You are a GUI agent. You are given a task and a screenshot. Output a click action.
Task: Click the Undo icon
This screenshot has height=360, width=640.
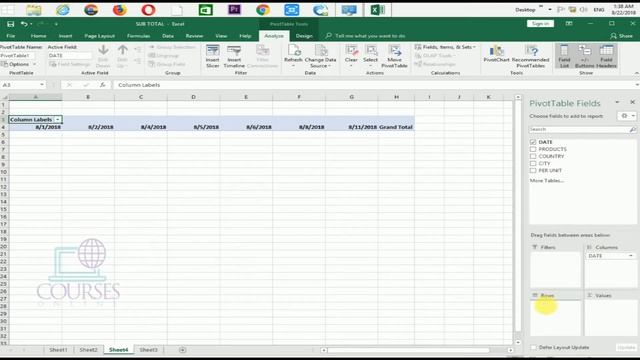click(x=24, y=24)
